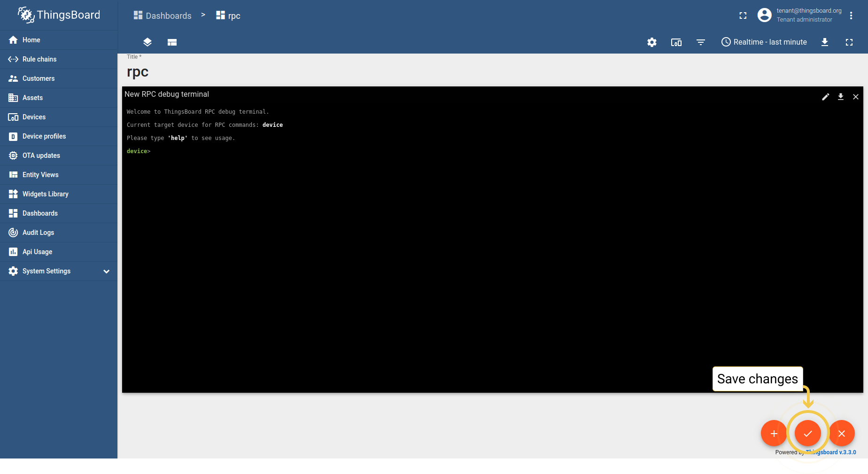868x474 pixels.
Task: Remove the RPC debug terminal widget
Action: (856, 97)
